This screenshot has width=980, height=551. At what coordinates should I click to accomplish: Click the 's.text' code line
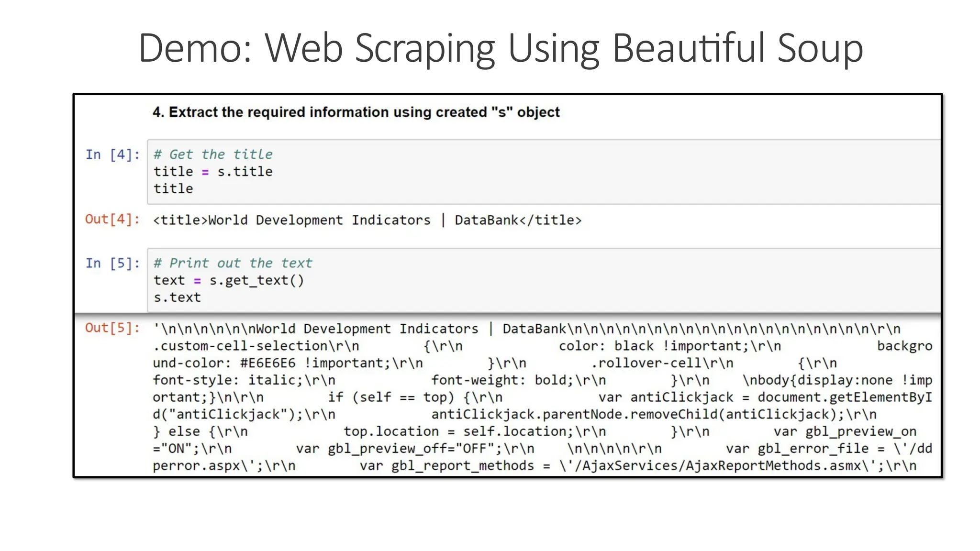point(177,298)
